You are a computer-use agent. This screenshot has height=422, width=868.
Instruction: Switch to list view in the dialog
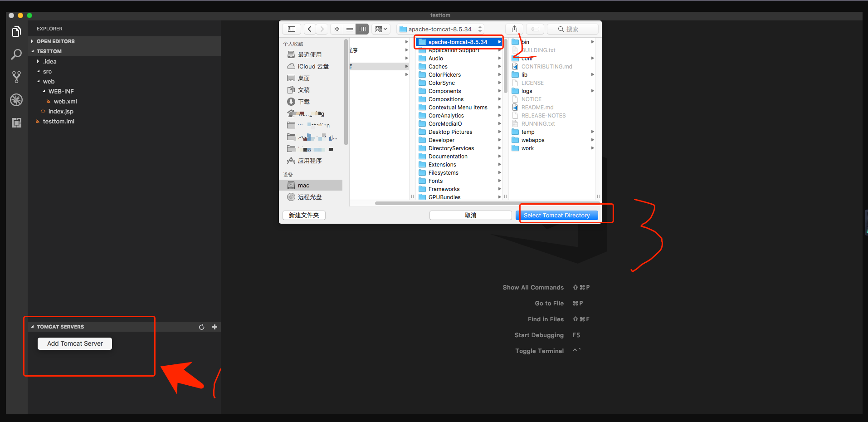[x=349, y=29]
